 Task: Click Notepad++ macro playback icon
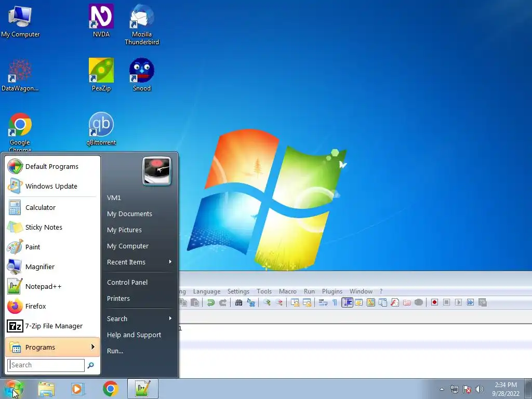coord(458,302)
